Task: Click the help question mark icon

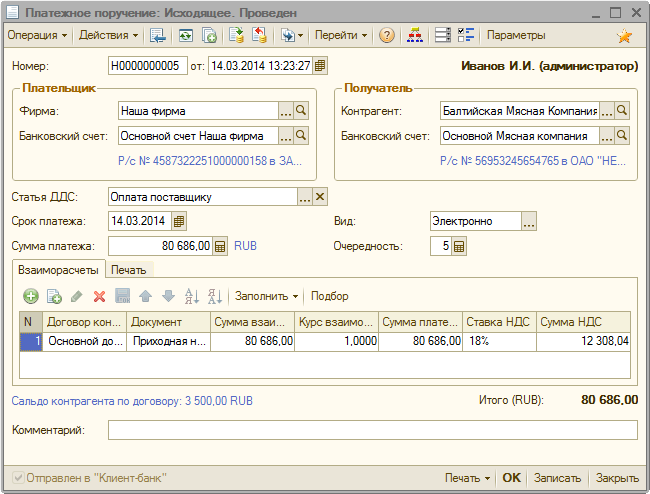Action: tap(387, 36)
